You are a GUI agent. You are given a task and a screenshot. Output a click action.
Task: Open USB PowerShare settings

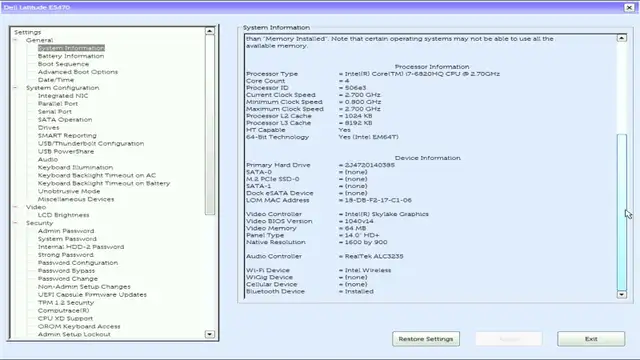tap(66, 151)
